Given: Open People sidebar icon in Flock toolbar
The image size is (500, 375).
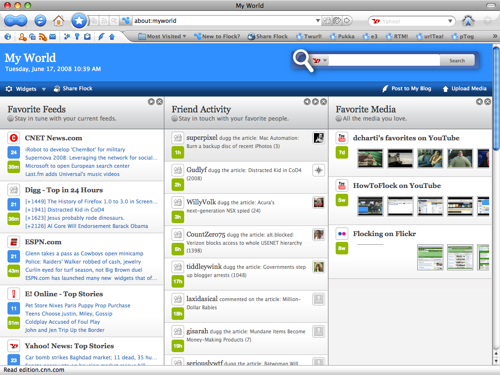Looking at the screenshot, I should click(x=23, y=37).
